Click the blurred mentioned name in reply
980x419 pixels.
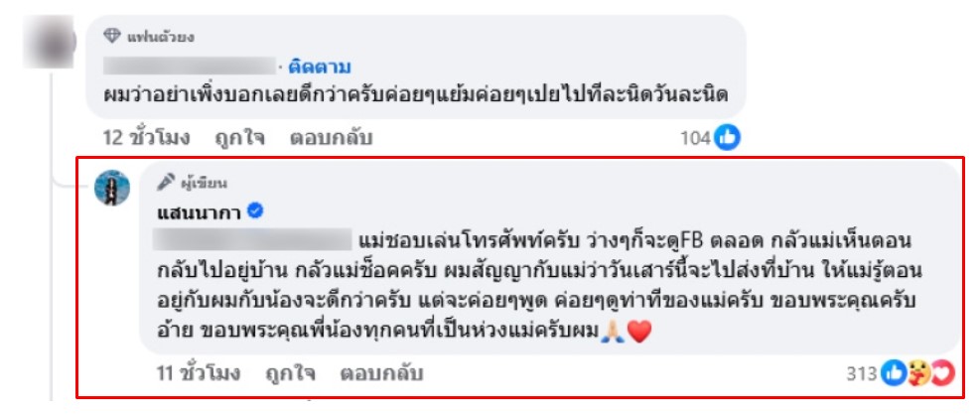pos(253,239)
